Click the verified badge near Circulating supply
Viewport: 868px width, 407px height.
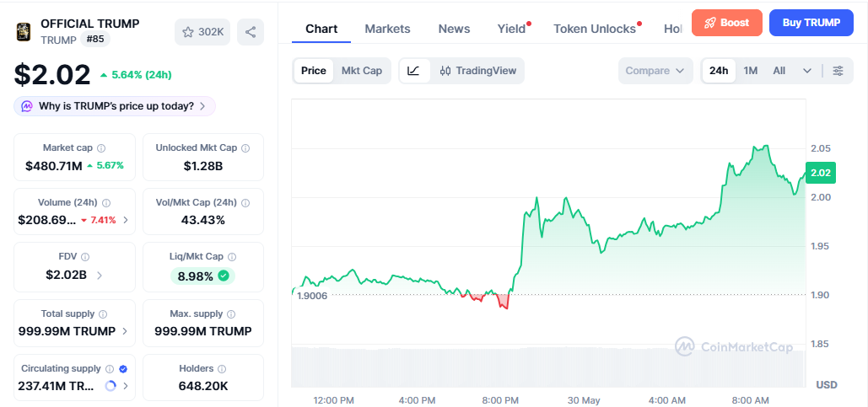click(123, 369)
